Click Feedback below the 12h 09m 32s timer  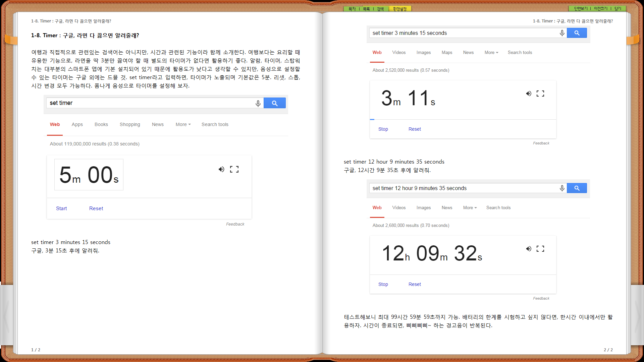pos(541,298)
